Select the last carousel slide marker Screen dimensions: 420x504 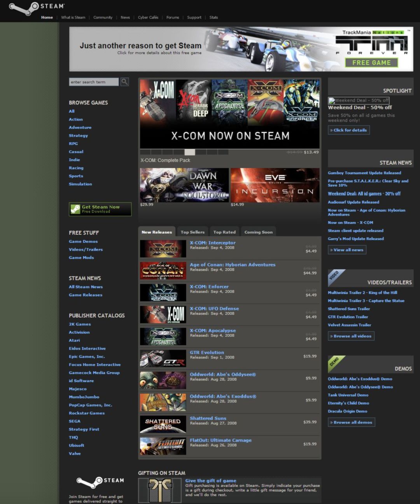223,152
